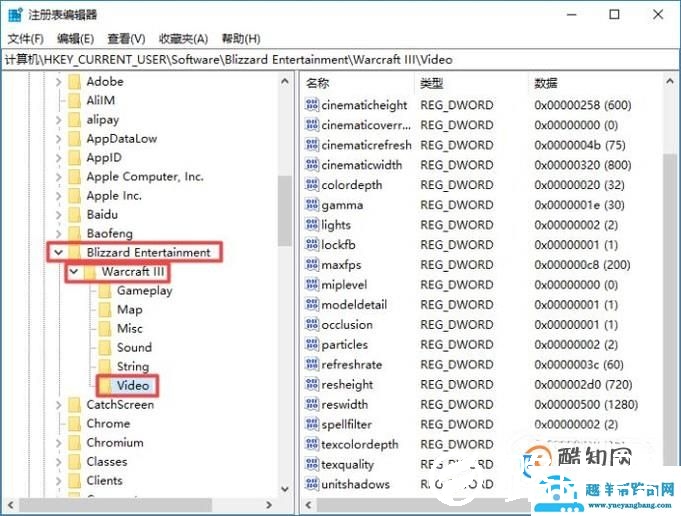Open the 编辑(E) menu

pos(76,39)
